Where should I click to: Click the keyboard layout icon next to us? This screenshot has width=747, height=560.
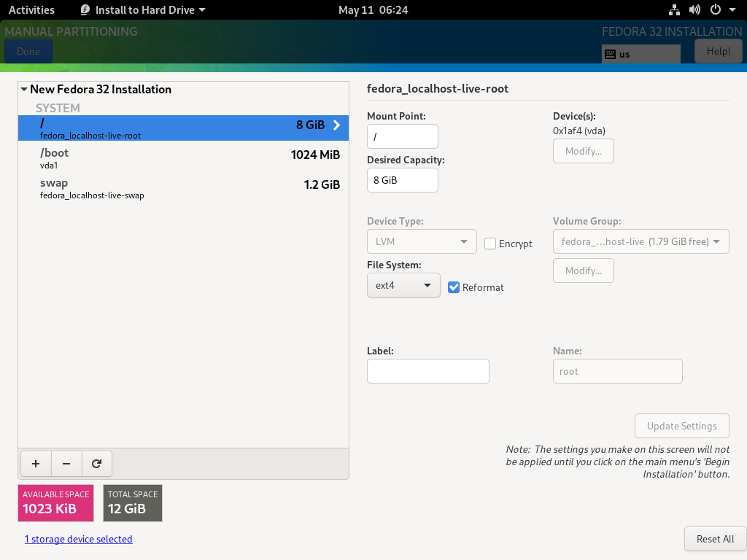(x=611, y=54)
